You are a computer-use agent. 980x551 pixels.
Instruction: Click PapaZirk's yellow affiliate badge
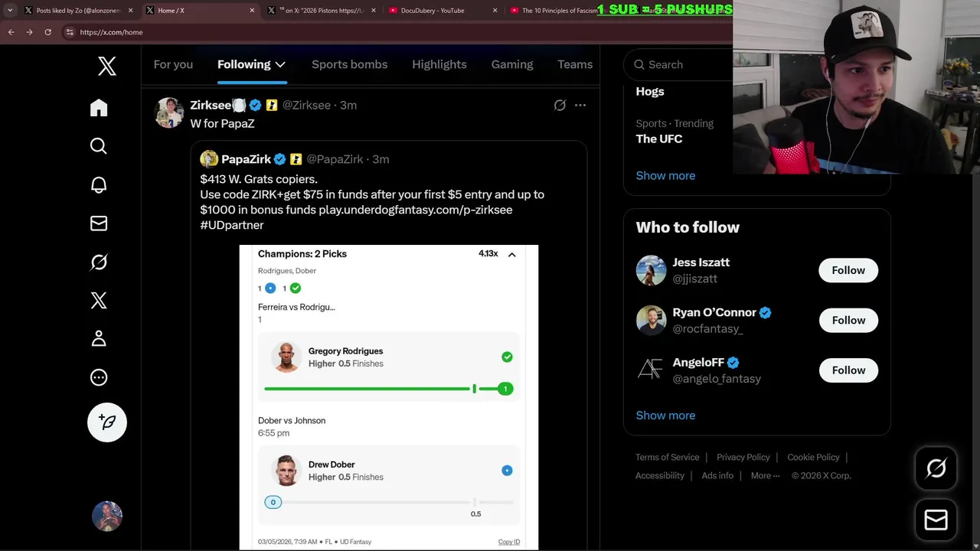tap(296, 159)
